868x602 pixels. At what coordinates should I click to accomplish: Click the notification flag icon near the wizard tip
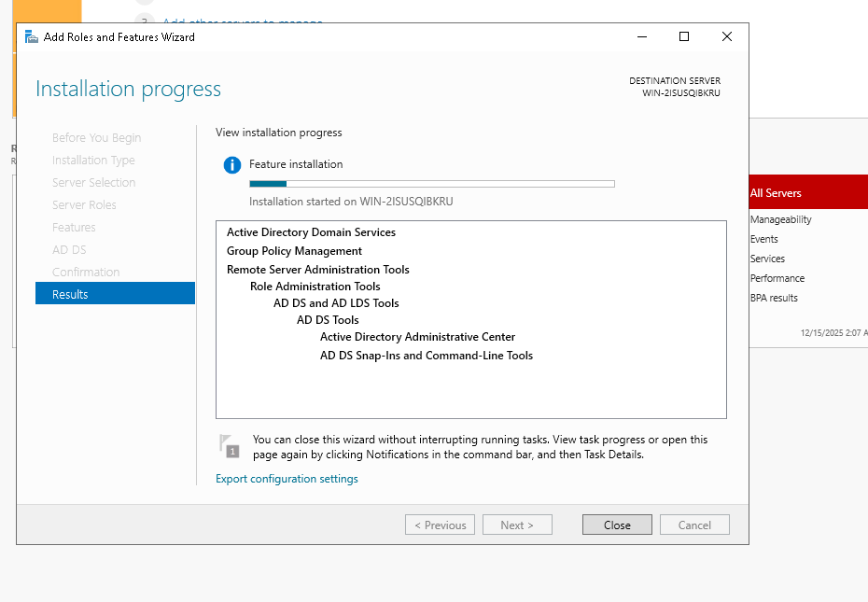pyautogui.click(x=228, y=445)
